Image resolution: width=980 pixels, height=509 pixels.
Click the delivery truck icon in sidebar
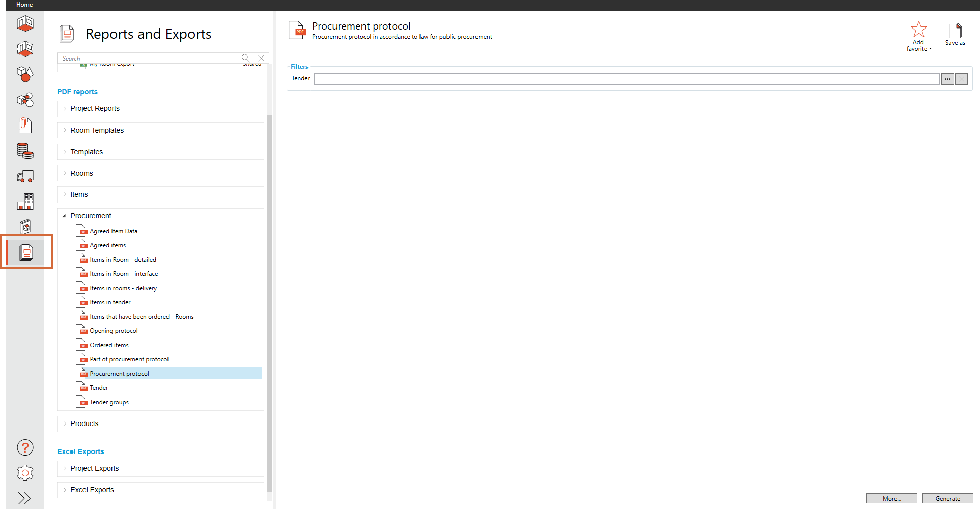pyautogui.click(x=25, y=176)
